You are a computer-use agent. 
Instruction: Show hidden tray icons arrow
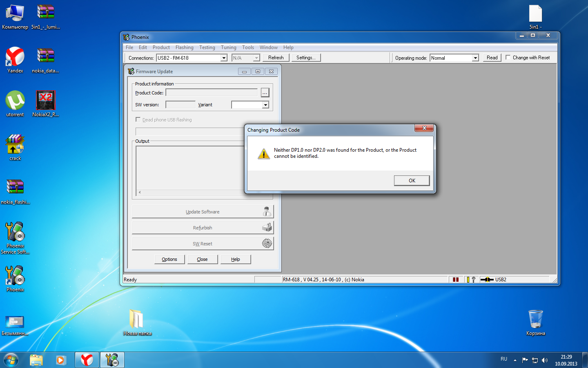pos(515,360)
